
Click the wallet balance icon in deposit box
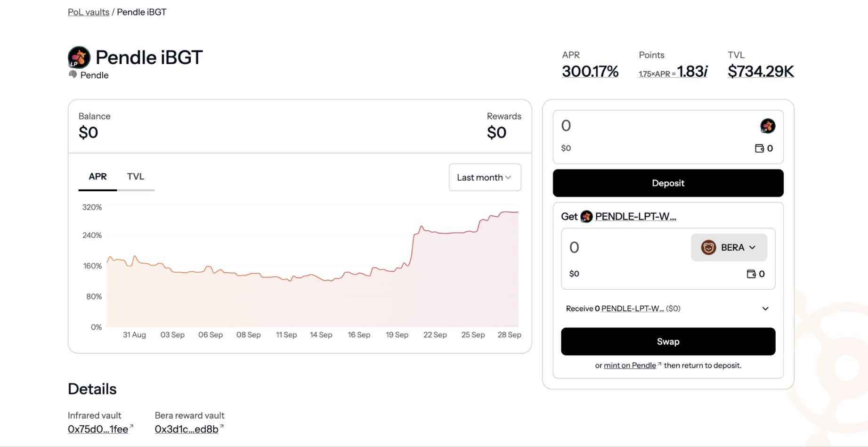point(759,148)
